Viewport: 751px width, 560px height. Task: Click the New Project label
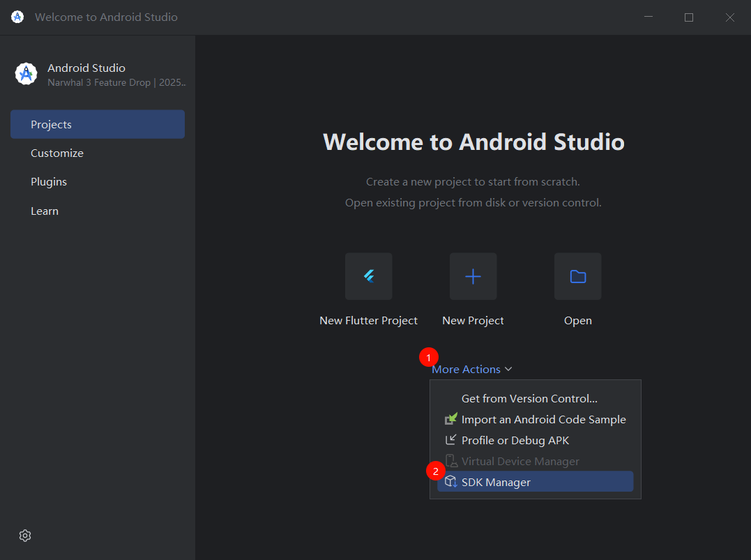click(x=473, y=321)
